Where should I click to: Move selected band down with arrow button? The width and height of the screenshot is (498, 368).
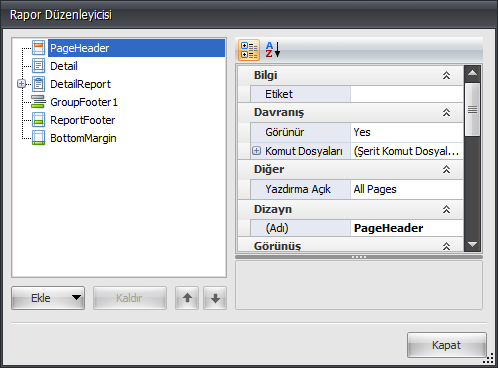215,298
